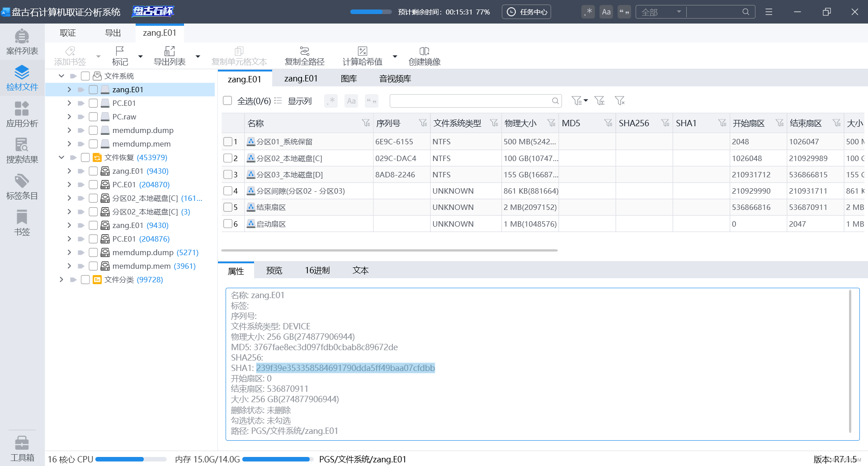
Task: Check the PC.raw tree checkbox
Action: [x=93, y=116]
